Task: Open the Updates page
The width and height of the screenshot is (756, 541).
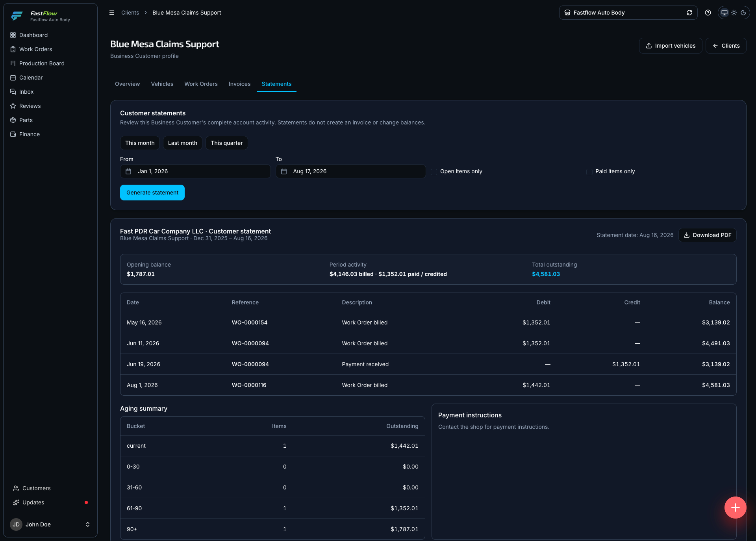Action: point(33,502)
